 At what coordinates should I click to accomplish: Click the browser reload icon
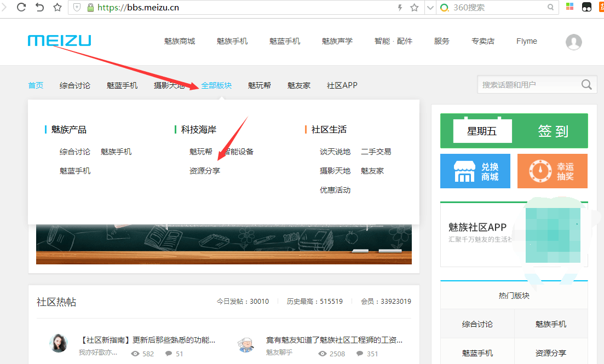pyautogui.click(x=21, y=7)
